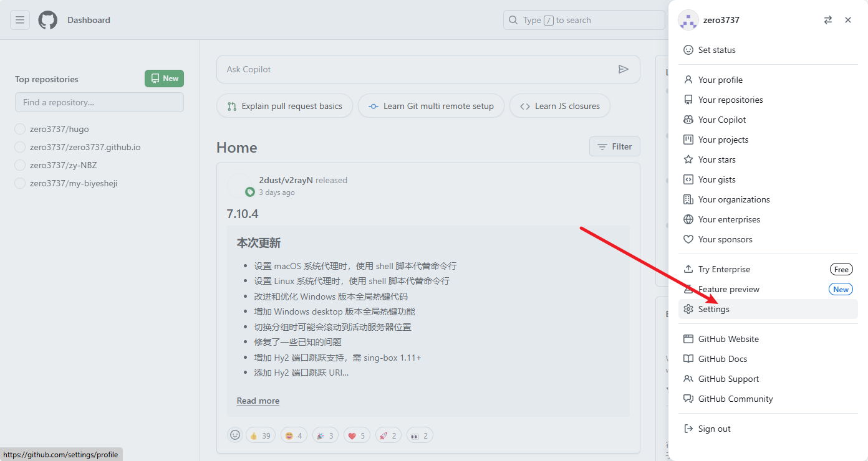Click the Your Copilot icon
868x461 pixels.
[x=688, y=120]
